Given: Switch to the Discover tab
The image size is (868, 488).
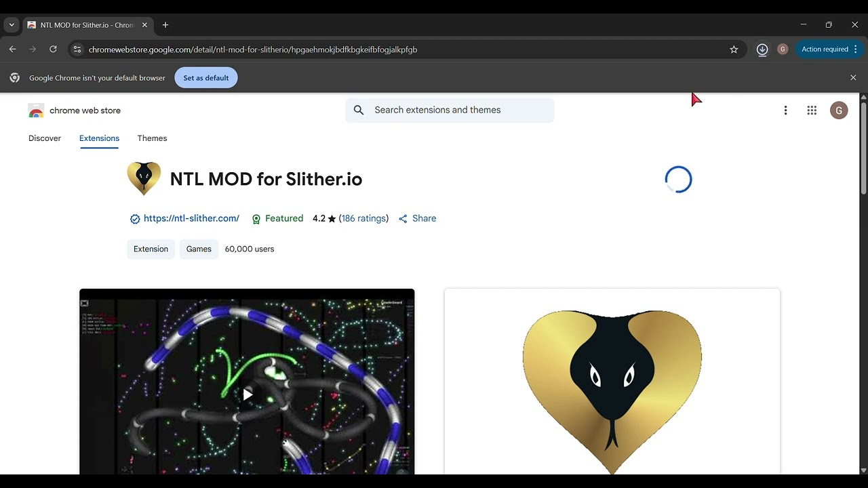Looking at the screenshot, I should click(x=45, y=138).
